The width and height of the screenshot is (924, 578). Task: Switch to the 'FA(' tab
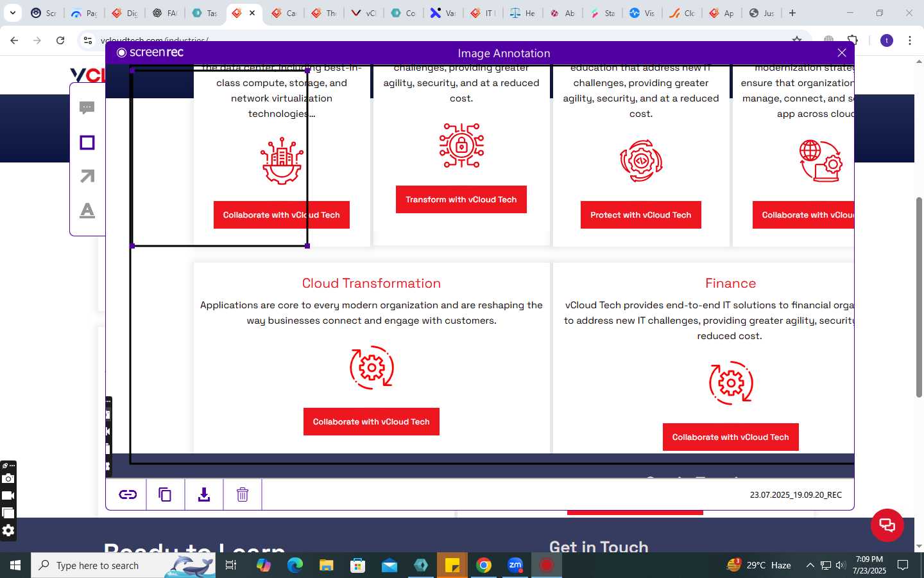[x=165, y=13]
